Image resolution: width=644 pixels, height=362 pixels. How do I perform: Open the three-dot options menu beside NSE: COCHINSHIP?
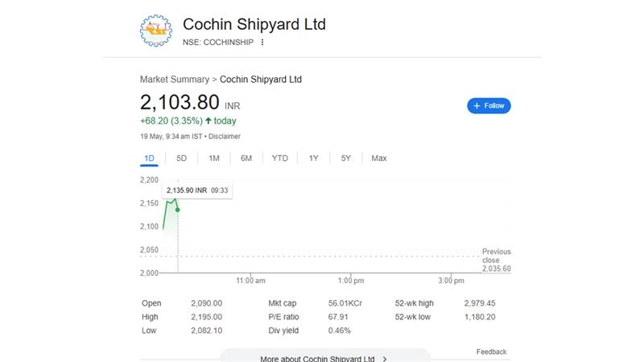(262, 43)
